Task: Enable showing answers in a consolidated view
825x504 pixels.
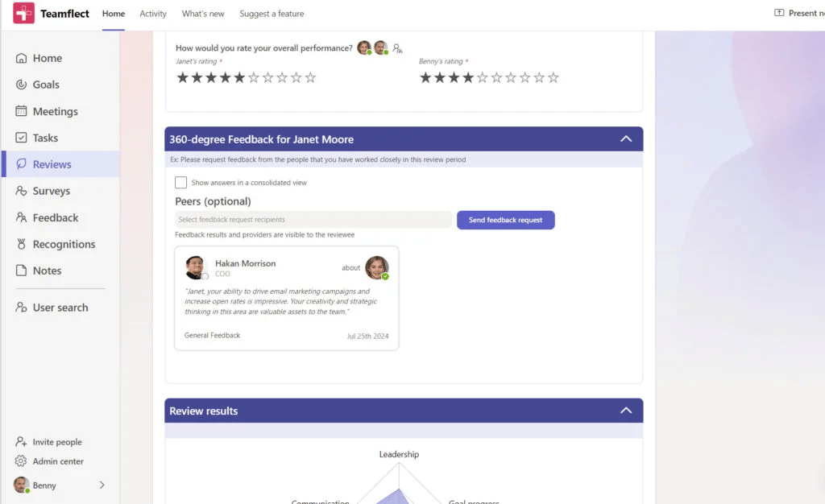Action: [181, 182]
